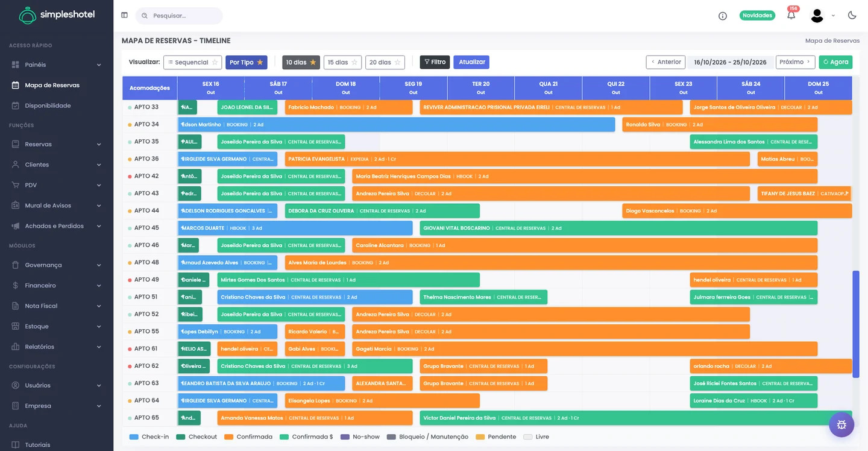The width and height of the screenshot is (868, 451).
Task: Click the Nota Fiscal icon
Action: 15,306
